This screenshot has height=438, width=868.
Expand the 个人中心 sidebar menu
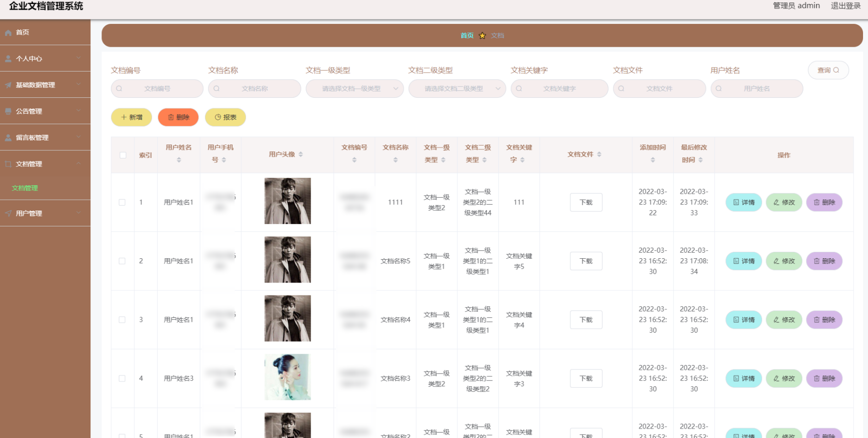[x=45, y=59]
